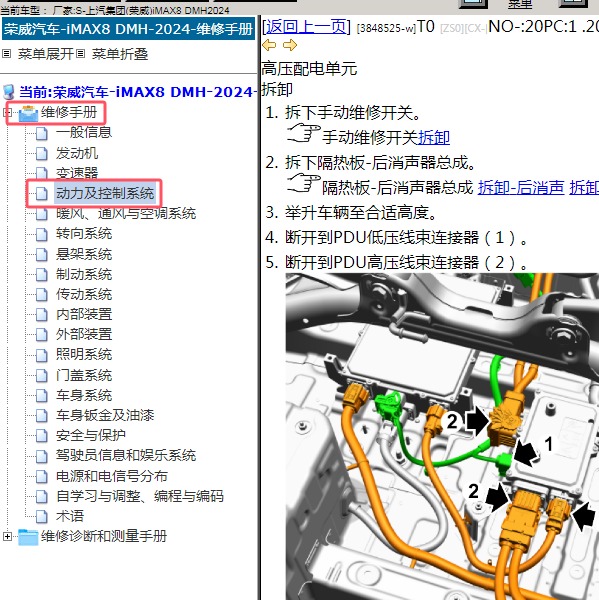This screenshot has height=600, width=599.
Task: Select the 传动系统 tree item
Action: tap(84, 294)
